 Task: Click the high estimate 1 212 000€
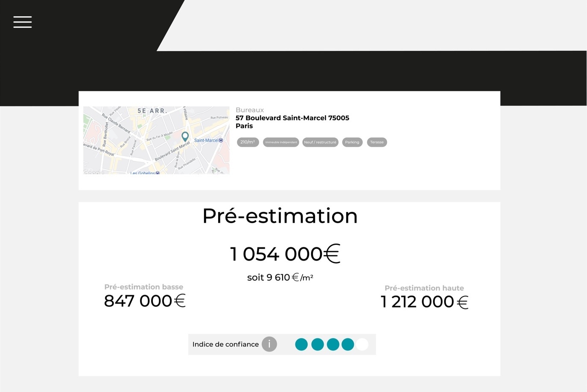(424, 302)
